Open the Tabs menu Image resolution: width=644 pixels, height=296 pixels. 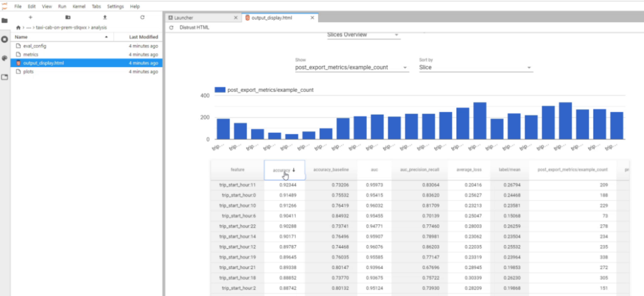[x=97, y=7]
